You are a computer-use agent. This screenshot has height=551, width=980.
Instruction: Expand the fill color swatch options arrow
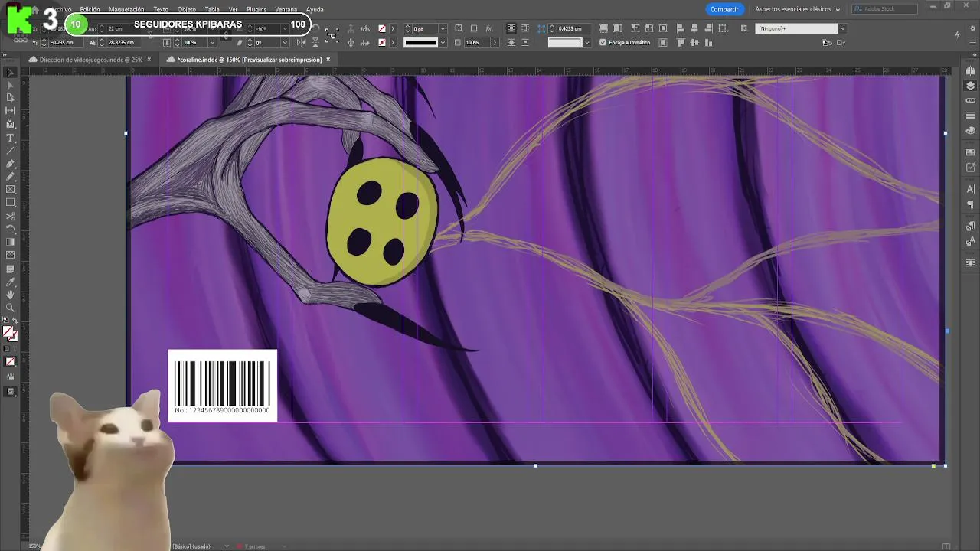(393, 28)
